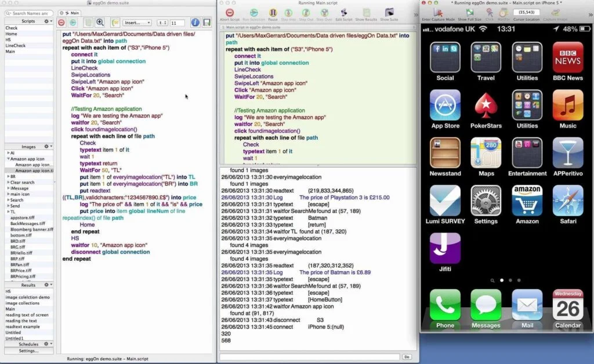Screen dimensions: 594x364
Task: Click the Step Out toolbar icon
Action: (x=306, y=14)
